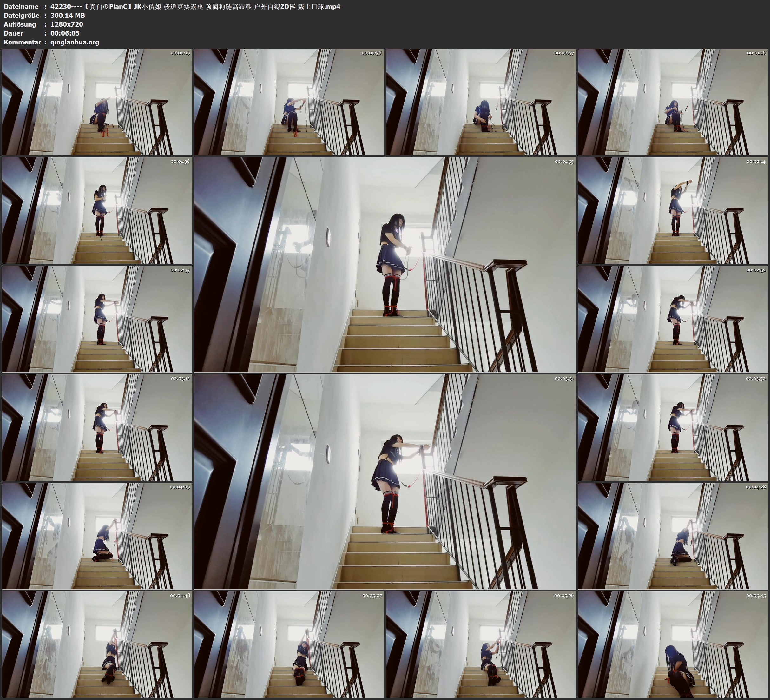Click the large frame at 00:03:31

[385, 482]
